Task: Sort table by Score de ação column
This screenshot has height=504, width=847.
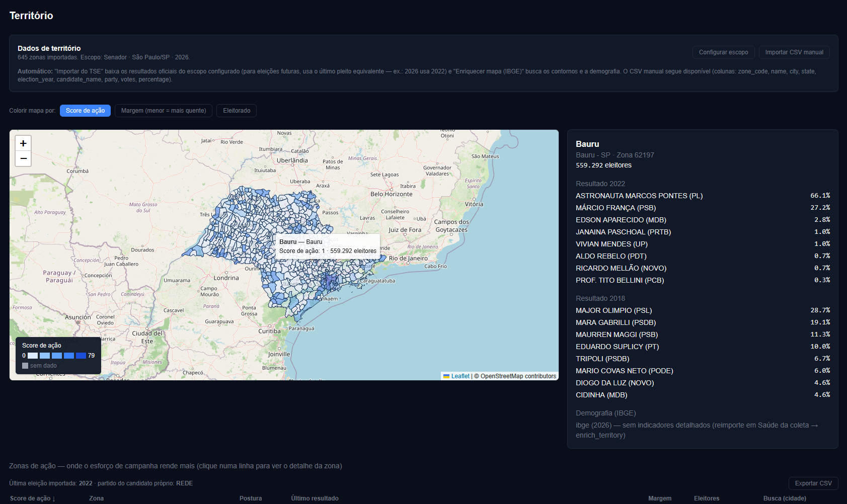Action: point(33,498)
